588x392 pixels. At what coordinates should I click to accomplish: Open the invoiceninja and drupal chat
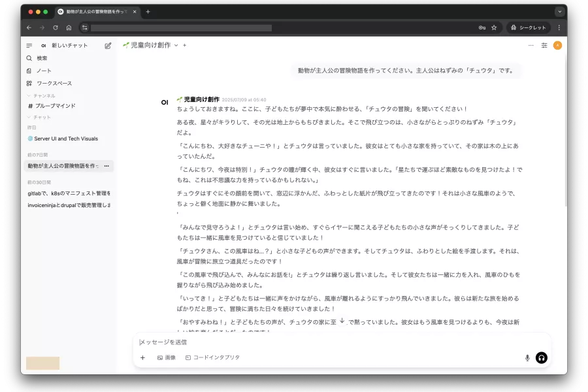(69, 205)
